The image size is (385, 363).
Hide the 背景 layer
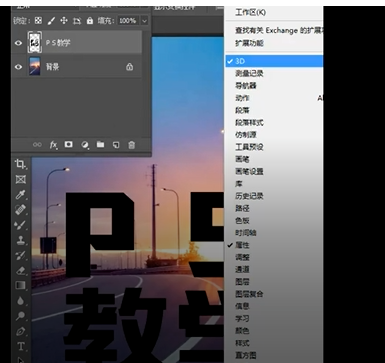point(19,67)
